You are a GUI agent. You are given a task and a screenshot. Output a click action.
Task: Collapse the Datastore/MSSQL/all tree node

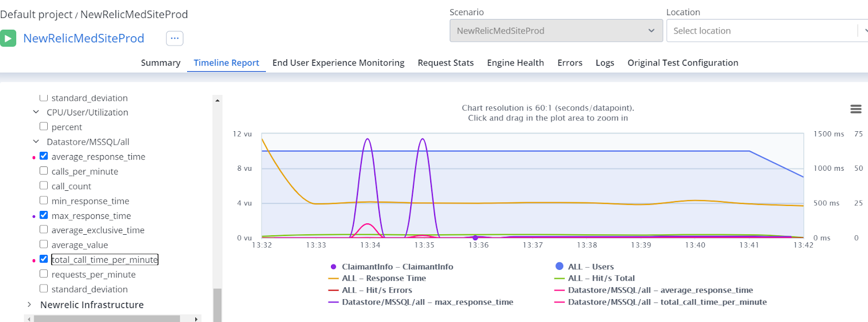point(36,141)
